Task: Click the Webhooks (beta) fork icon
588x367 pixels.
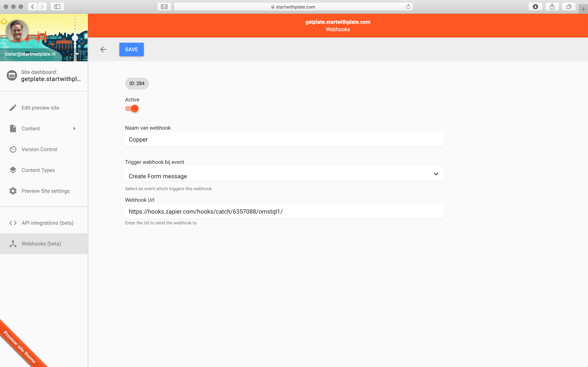Action: click(13, 244)
